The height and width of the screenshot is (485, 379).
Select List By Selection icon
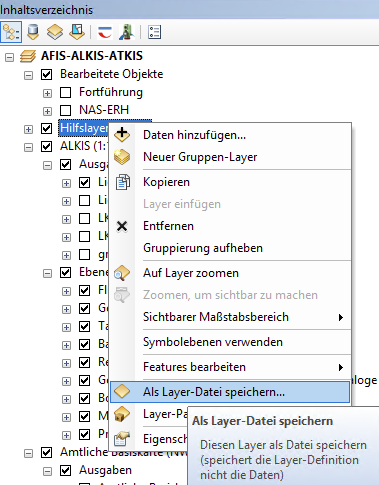(x=77, y=32)
